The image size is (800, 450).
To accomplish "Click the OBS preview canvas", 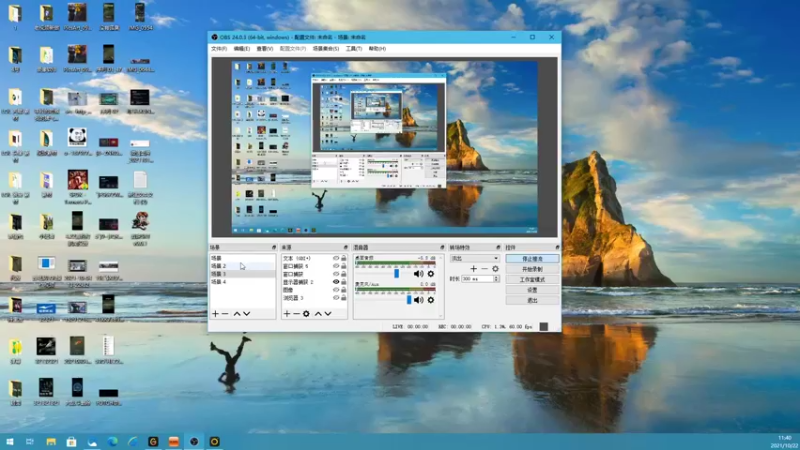I will click(384, 147).
